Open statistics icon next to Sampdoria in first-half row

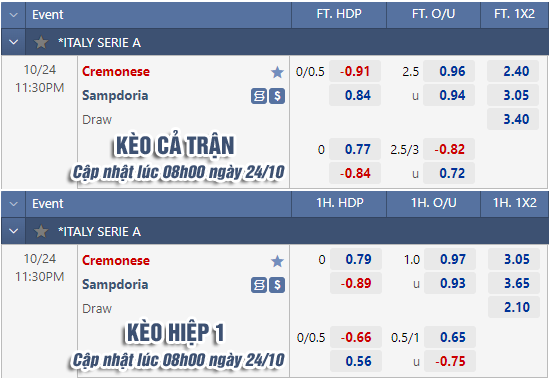pos(259,285)
